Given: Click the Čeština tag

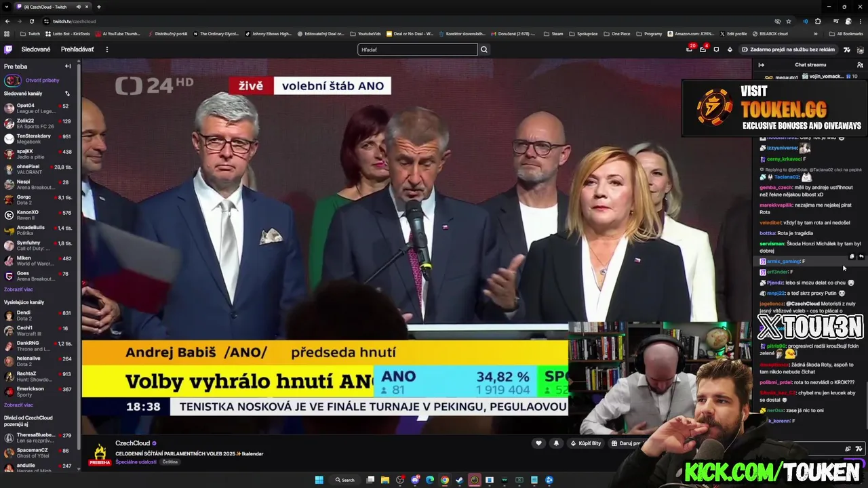Looking at the screenshot, I should 170,462.
